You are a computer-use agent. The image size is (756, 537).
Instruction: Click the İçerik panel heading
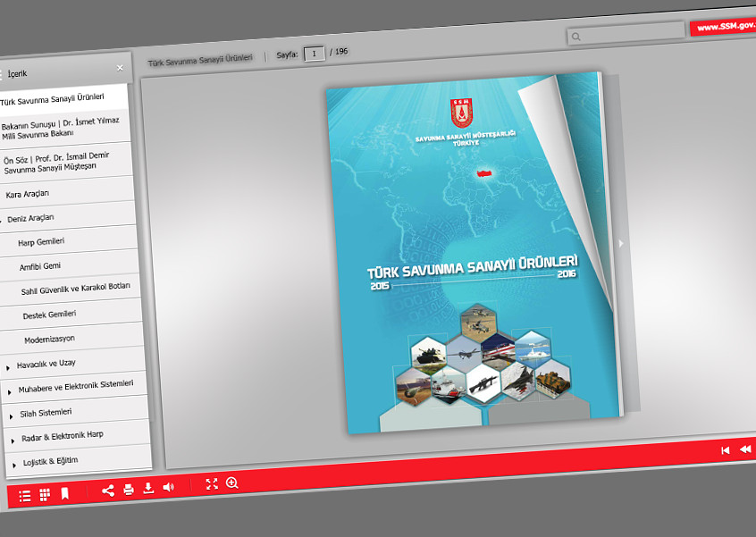tap(17, 73)
